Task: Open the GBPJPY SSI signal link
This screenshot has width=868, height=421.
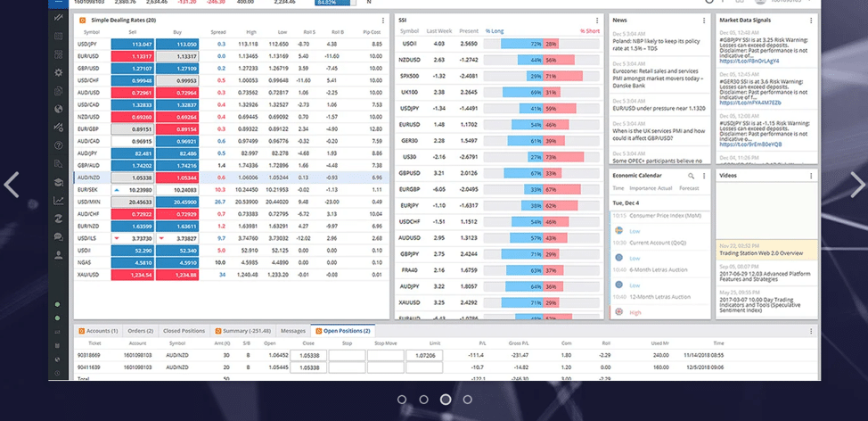Action: [x=749, y=61]
